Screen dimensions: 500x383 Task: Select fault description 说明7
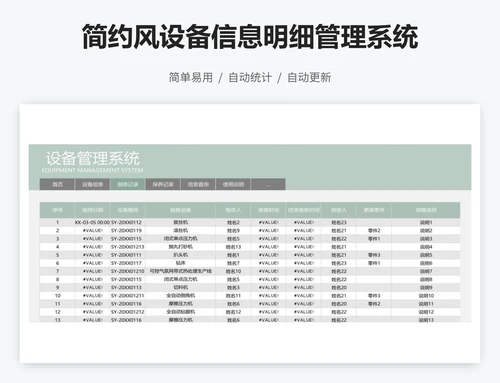coord(426,271)
